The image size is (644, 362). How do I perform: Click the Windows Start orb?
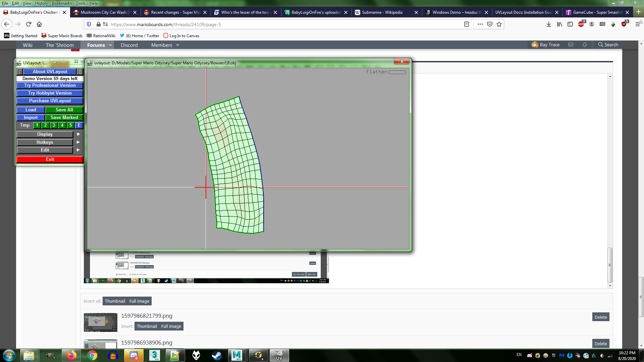9,355
